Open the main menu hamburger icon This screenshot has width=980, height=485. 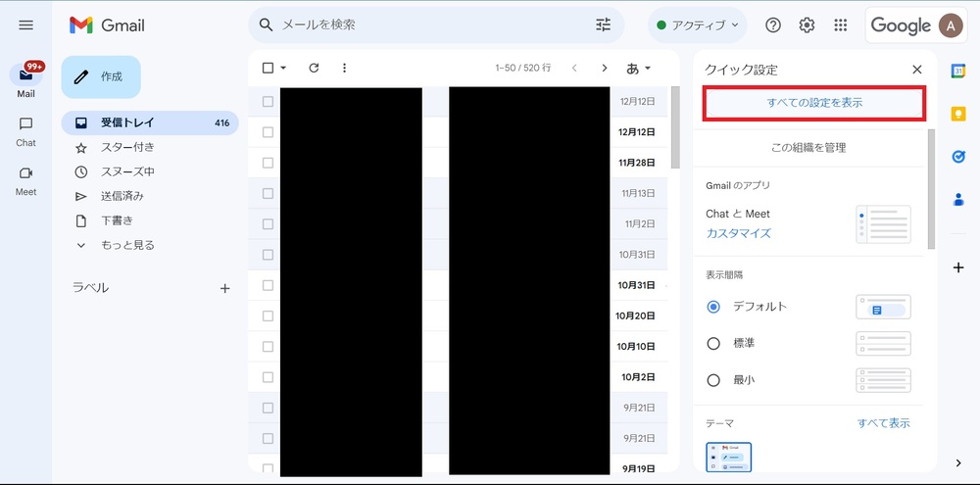[x=25, y=25]
